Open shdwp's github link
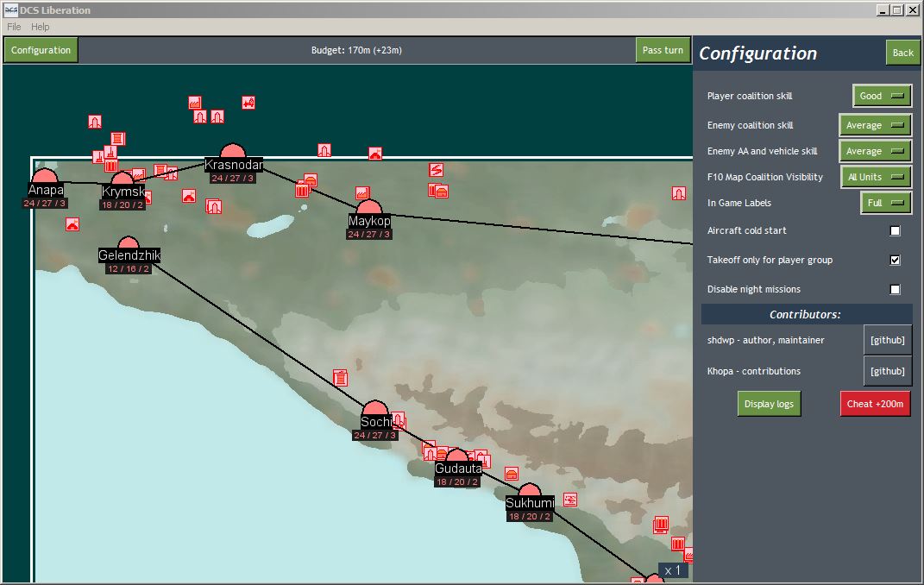Image resolution: width=924 pixels, height=585 pixels. [888, 340]
